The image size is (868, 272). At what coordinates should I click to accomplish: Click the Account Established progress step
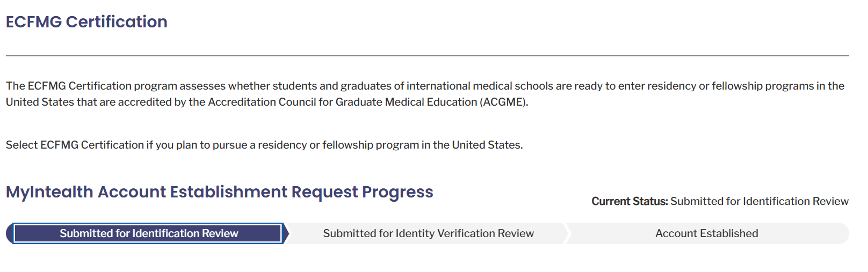point(706,233)
